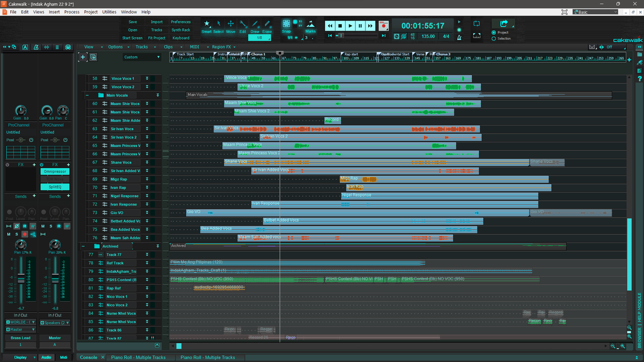Open the Process menu

click(x=71, y=12)
